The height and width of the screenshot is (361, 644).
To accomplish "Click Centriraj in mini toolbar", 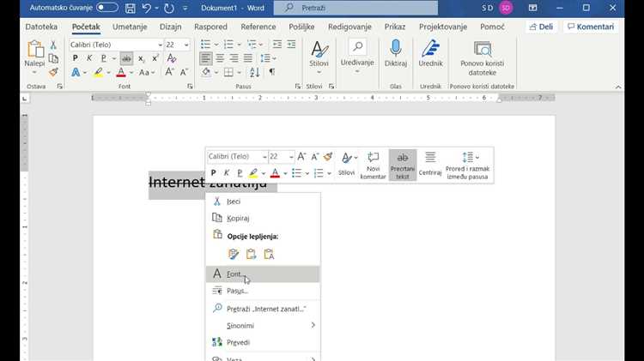I will pos(430,165).
